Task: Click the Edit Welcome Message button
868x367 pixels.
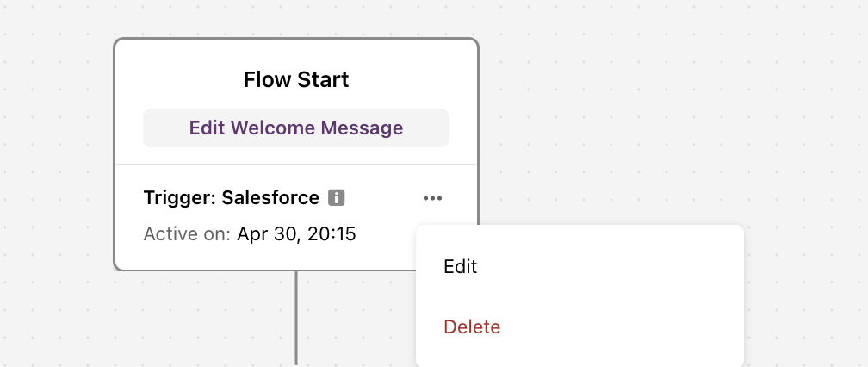Action: point(296,128)
